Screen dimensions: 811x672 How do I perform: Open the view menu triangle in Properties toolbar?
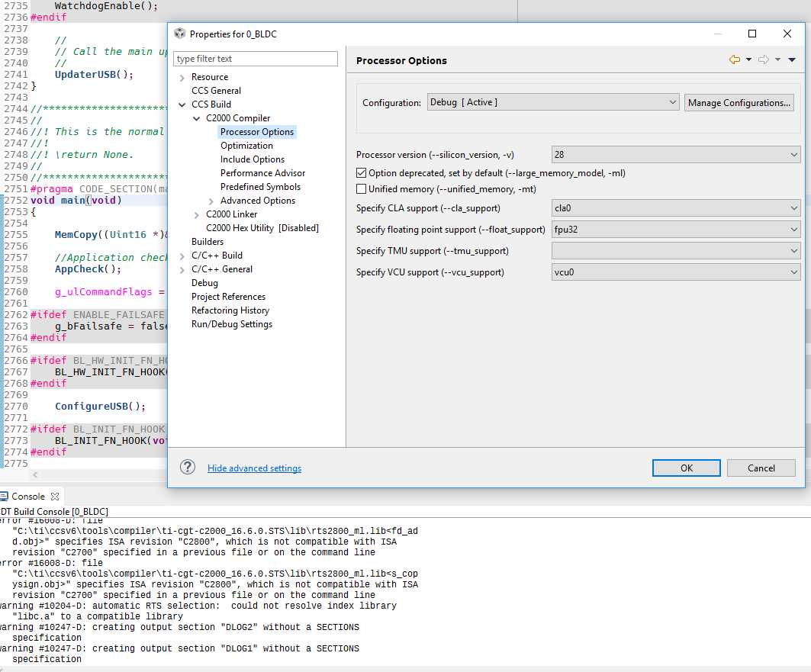click(791, 59)
